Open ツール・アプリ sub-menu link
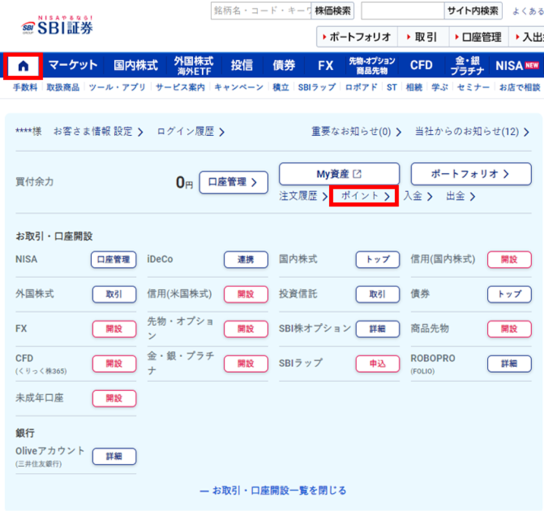Image resolution: width=544 pixels, height=511 pixels. [x=117, y=87]
